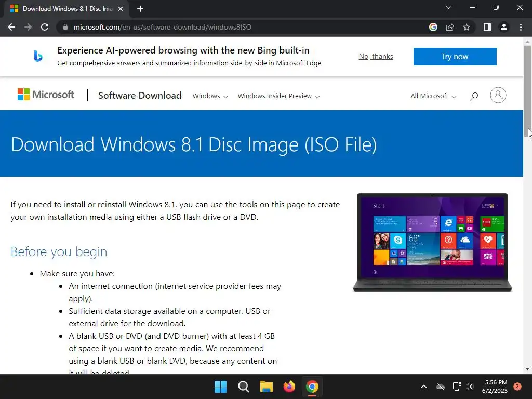Click the Google icon in address bar
The image size is (532, 399).
pyautogui.click(x=433, y=27)
